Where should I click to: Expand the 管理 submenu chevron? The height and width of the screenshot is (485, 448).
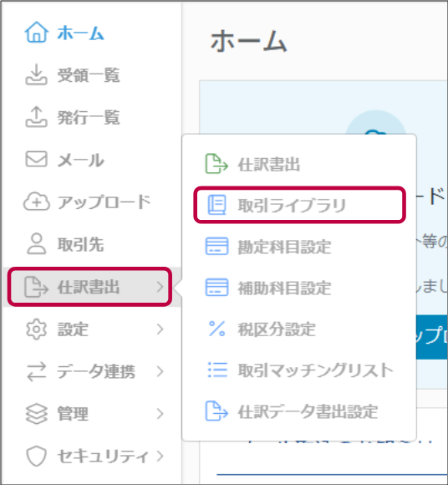tap(160, 414)
